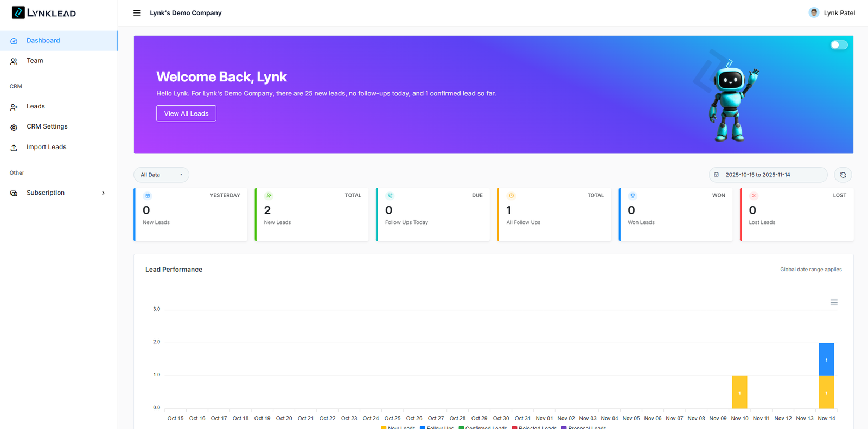This screenshot has height=429, width=868.
Task: Click the LynkLead logo
Action: [44, 12]
